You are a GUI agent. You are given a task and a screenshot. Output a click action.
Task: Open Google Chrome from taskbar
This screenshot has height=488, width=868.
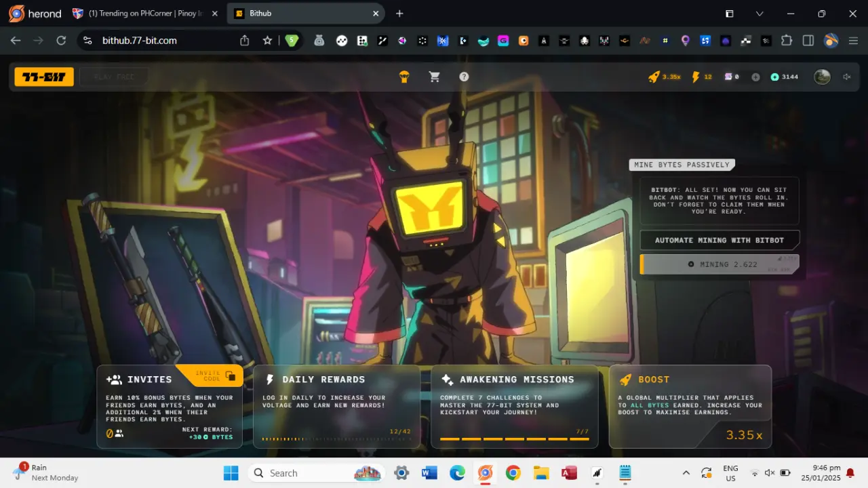click(513, 473)
